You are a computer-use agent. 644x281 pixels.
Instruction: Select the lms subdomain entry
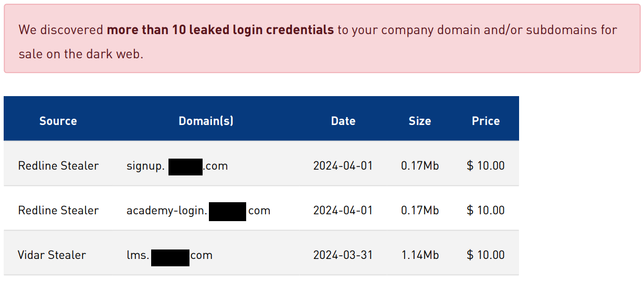coord(170,255)
